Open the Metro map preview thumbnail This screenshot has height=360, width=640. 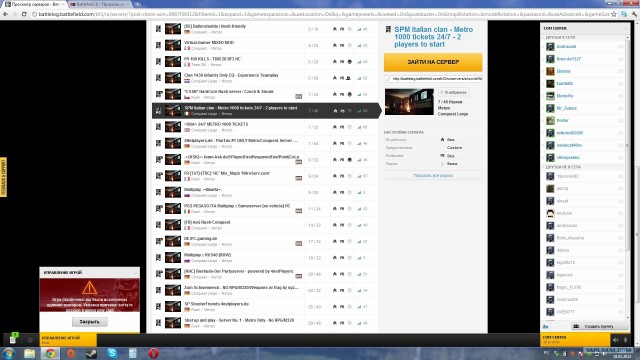[409, 102]
